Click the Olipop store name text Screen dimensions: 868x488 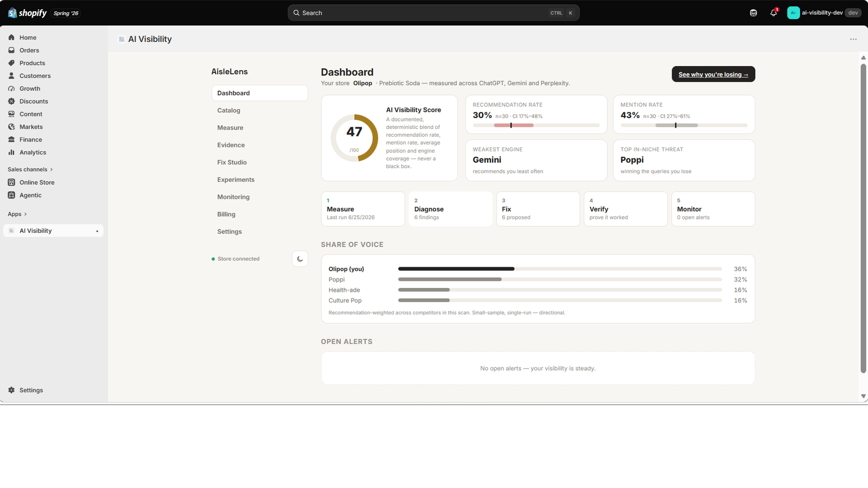tap(362, 84)
